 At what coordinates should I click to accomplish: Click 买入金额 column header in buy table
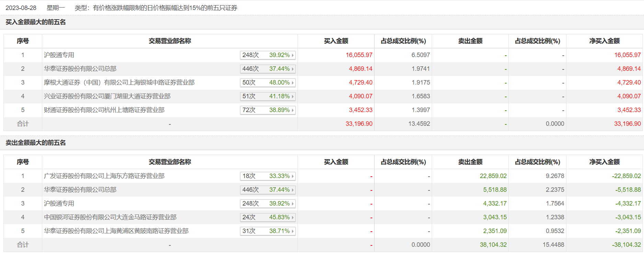click(336, 41)
